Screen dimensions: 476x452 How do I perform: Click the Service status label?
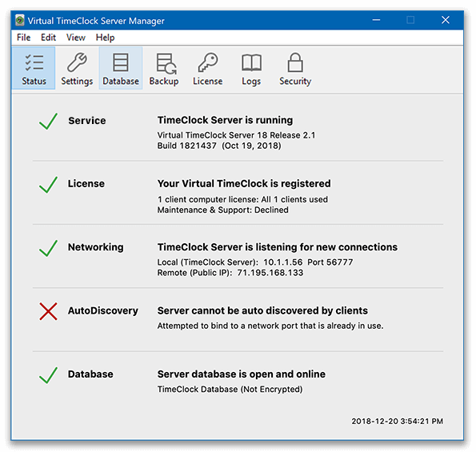tap(87, 121)
